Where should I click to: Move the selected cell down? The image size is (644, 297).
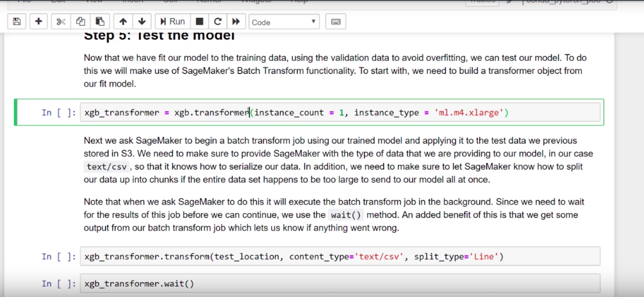click(x=142, y=22)
